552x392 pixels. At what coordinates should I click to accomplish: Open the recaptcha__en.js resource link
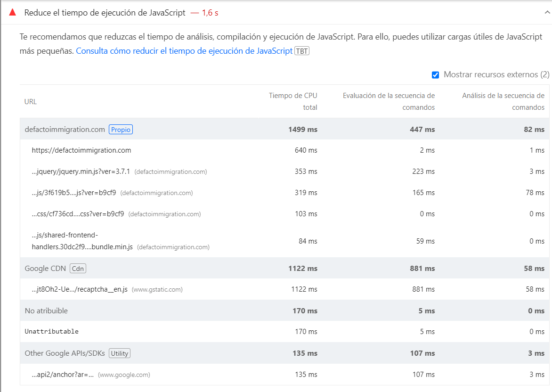[80, 289]
